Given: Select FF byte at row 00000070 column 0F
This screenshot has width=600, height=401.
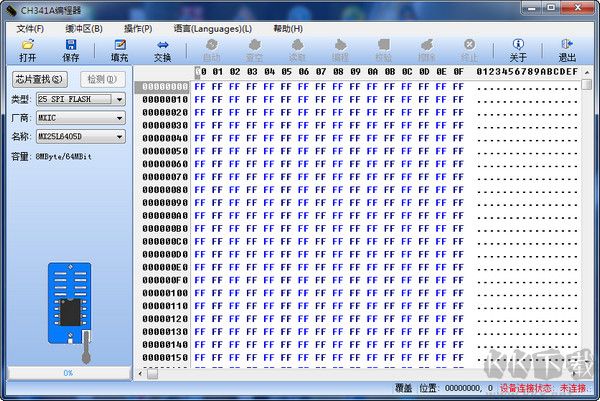Looking at the screenshot, I should [x=458, y=177].
